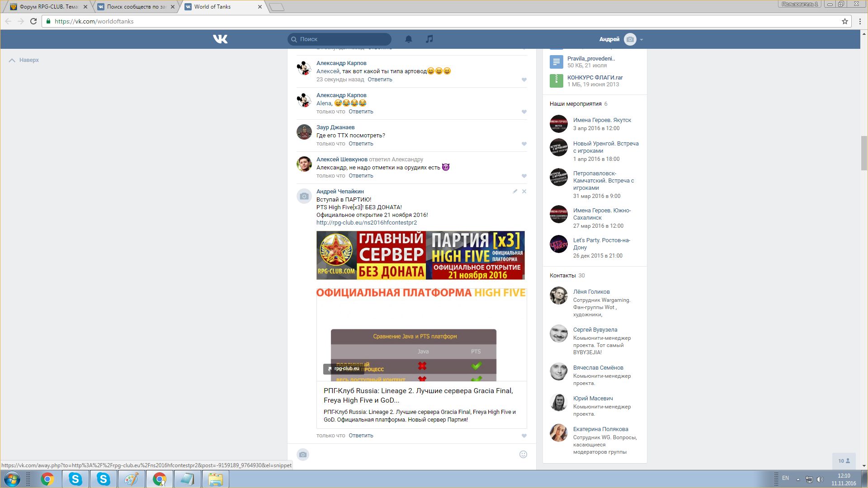This screenshot has width=868, height=488.
Task: Click Андрей profile camera avatar in header
Action: (x=630, y=39)
